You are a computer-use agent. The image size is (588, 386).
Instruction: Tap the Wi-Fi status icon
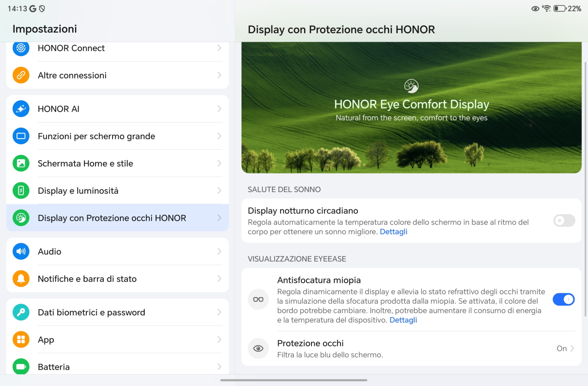[x=547, y=8]
